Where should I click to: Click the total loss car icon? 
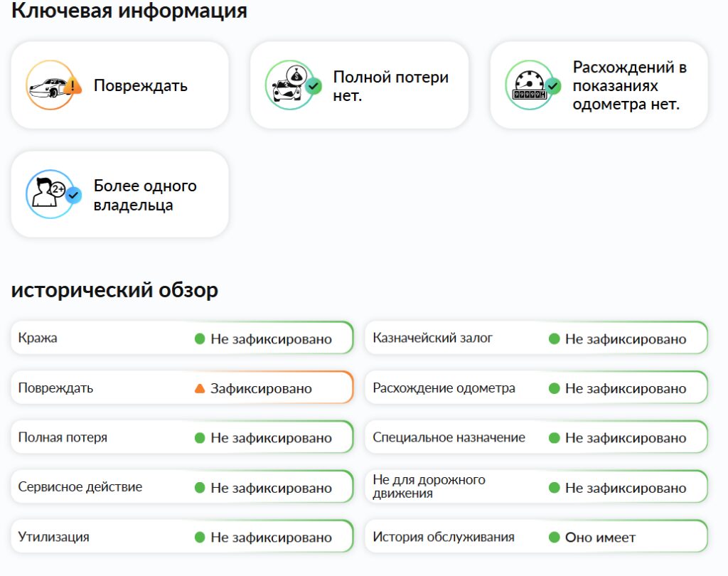pyautogui.click(x=292, y=85)
